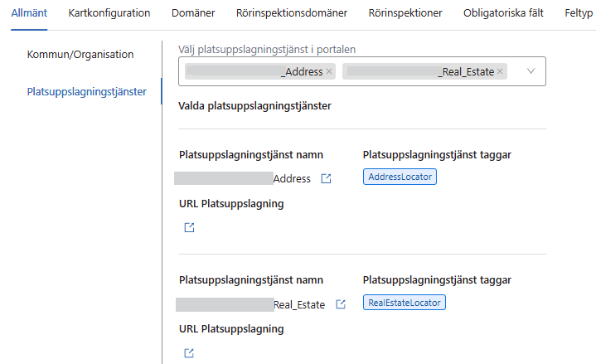Open external link icon beside Real_Estate service name
The image size is (596, 364).
tap(340, 305)
